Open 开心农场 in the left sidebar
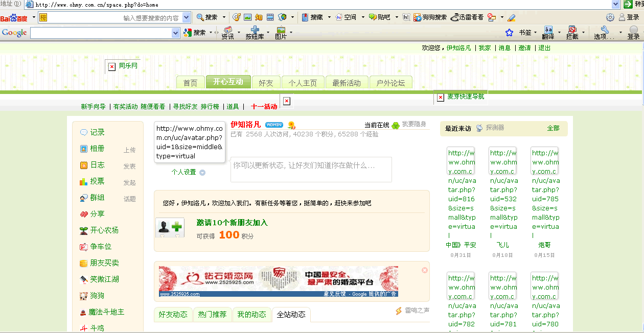644x333 pixels. click(x=99, y=230)
